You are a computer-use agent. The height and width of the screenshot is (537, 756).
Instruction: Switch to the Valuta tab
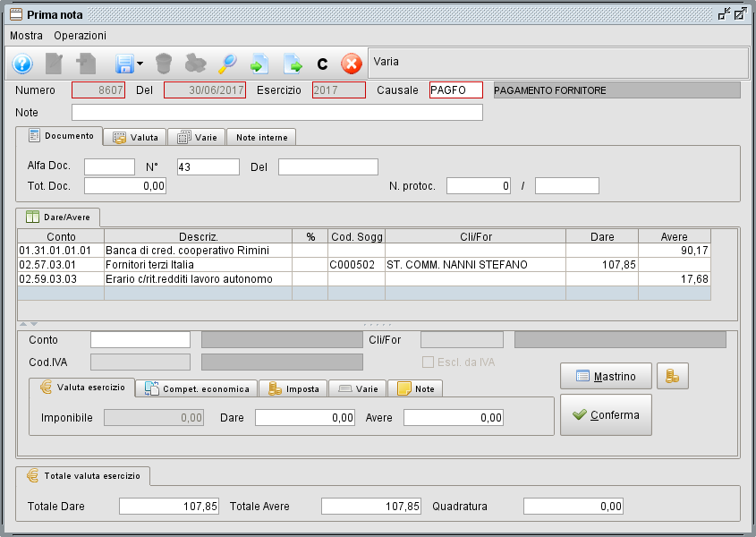[x=135, y=138]
